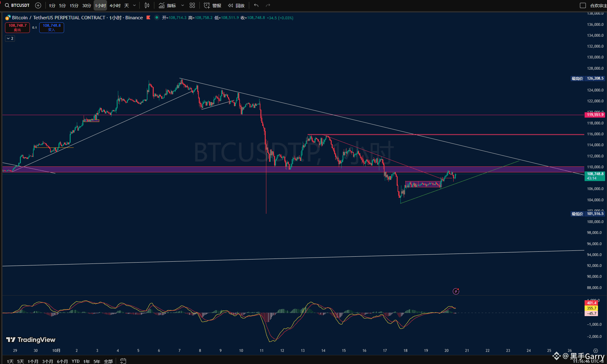Open the indicators (指标) chart icon

(162, 5)
